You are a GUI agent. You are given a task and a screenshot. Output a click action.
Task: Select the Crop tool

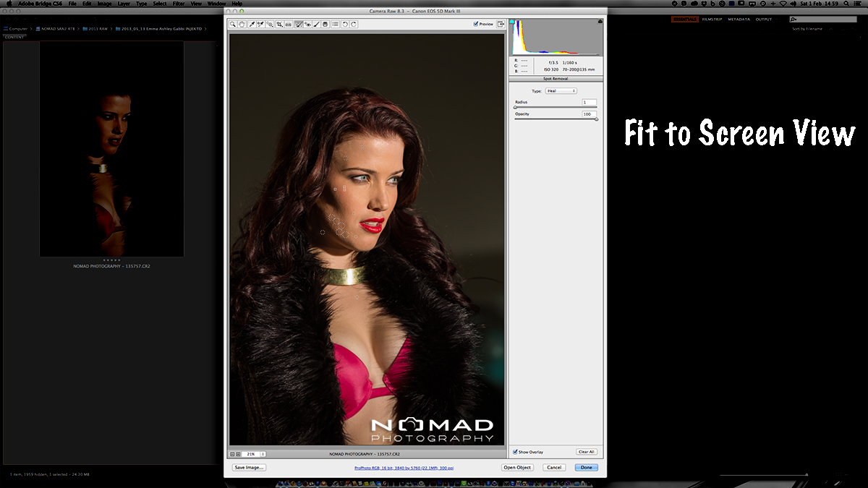coord(280,24)
